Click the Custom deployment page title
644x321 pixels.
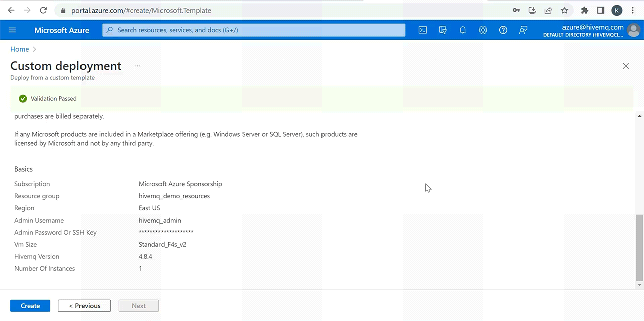point(66,66)
